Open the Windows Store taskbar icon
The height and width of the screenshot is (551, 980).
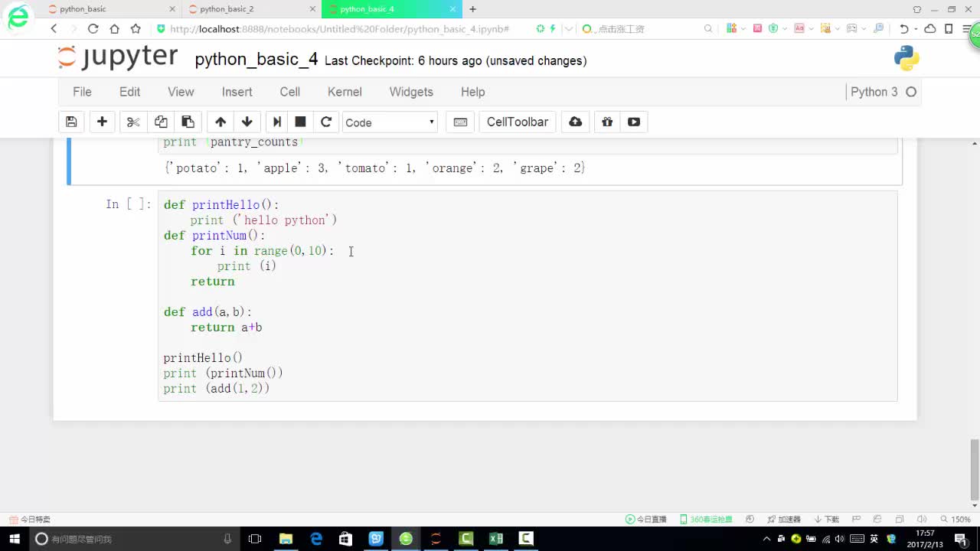pos(345,539)
